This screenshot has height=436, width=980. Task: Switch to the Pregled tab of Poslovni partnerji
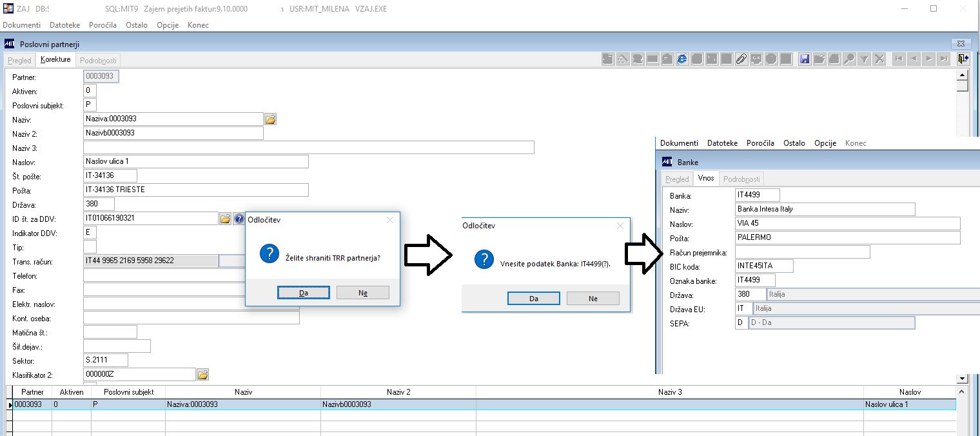19,60
